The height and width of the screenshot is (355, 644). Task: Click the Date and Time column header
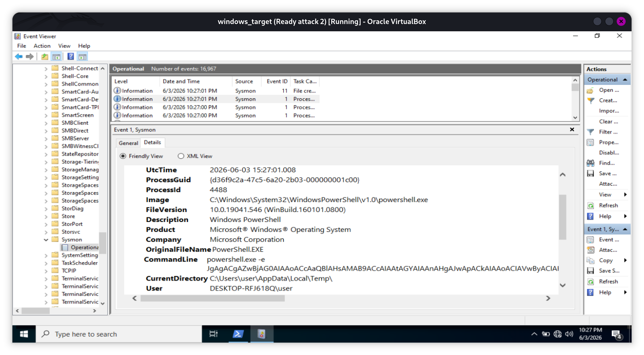pyautogui.click(x=195, y=81)
